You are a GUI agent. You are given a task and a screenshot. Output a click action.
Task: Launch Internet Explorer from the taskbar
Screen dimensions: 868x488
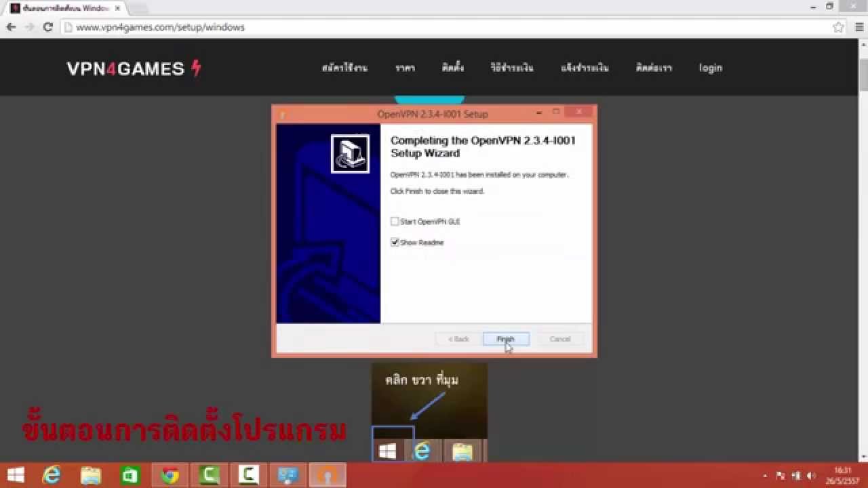[52, 475]
